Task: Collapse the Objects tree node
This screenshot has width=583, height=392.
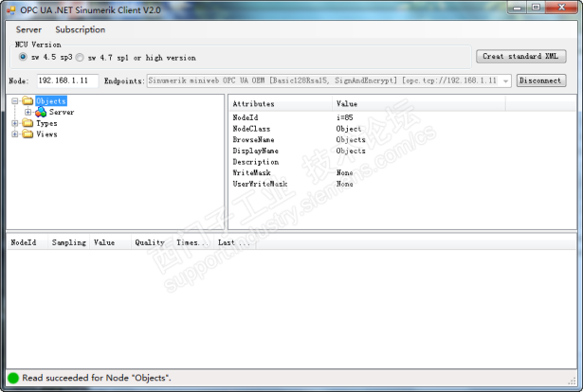Action: tap(15, 101)
